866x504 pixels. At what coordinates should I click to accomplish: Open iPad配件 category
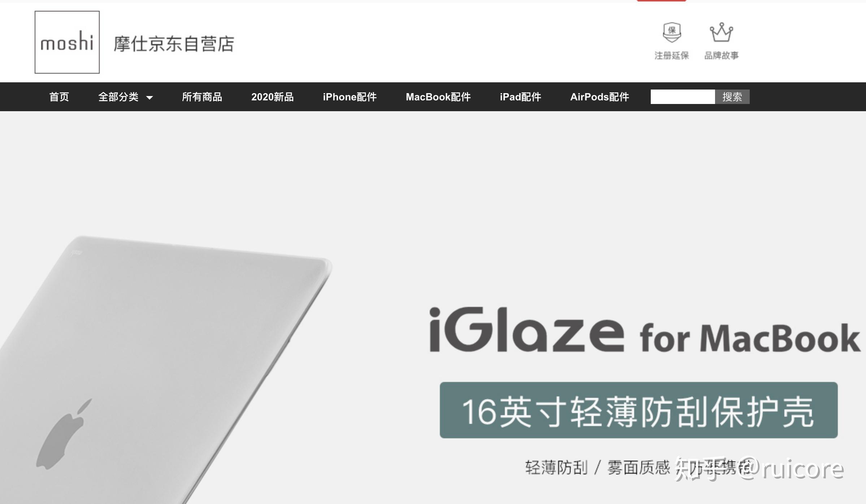click(520, 97)
